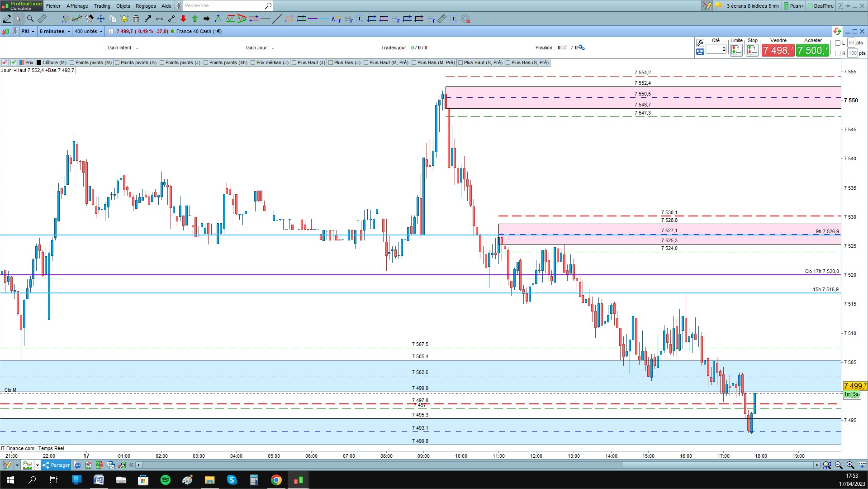Open the Trading menu
The width and height of the screenshot is (868, 489).
tap(102, 6)
